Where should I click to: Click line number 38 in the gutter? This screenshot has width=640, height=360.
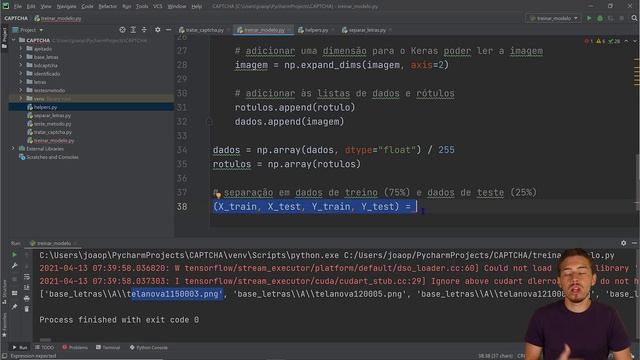tap(182, 207)
